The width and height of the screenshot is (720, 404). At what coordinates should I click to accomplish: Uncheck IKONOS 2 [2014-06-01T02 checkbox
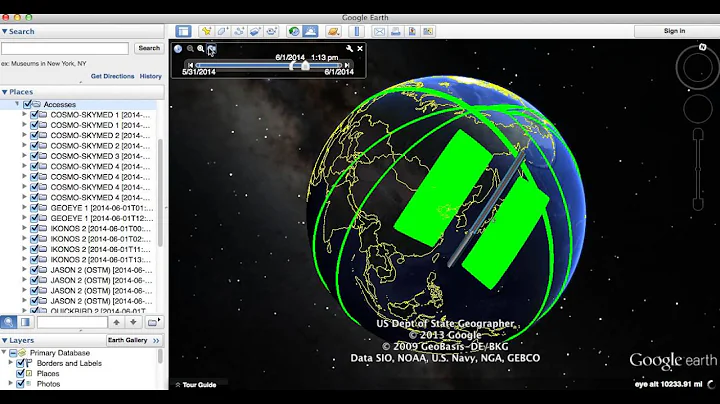(x=34, y=239)
